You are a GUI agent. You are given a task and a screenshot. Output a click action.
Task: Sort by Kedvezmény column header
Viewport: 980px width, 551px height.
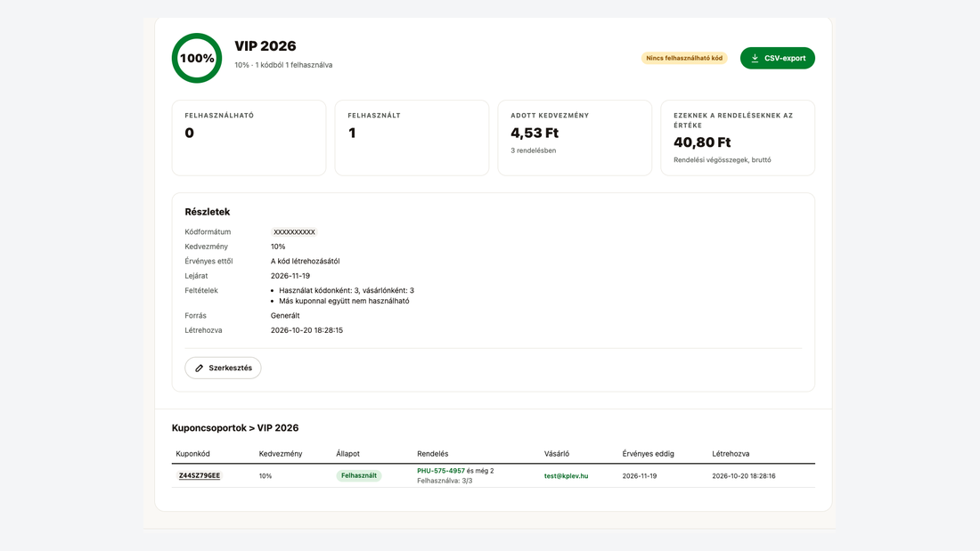(281, 454)
